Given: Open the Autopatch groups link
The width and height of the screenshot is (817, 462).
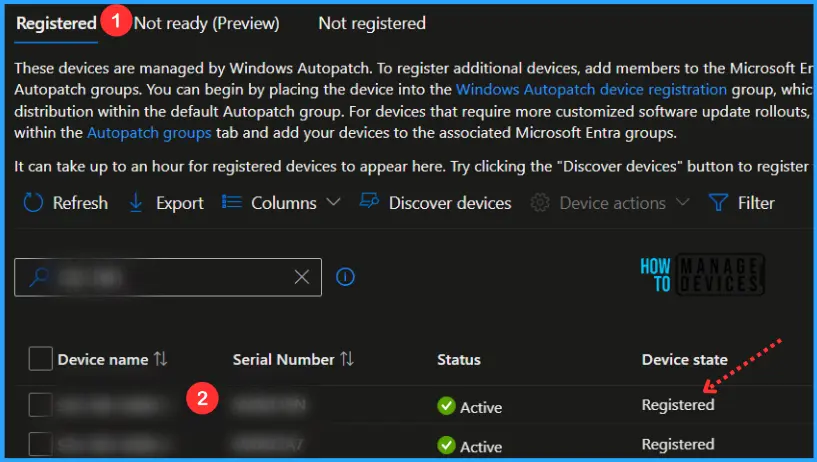Looking at the screenshot, I should [149, 133].
